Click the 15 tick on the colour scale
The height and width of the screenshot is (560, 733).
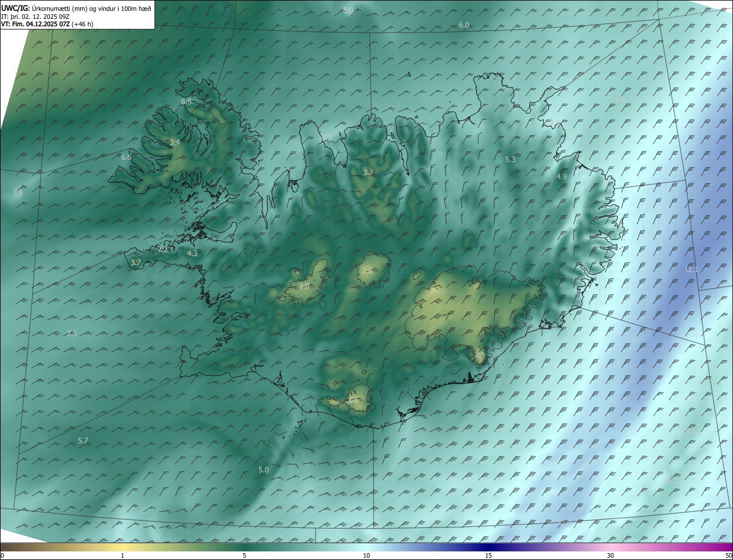click(x=488, y=555)
